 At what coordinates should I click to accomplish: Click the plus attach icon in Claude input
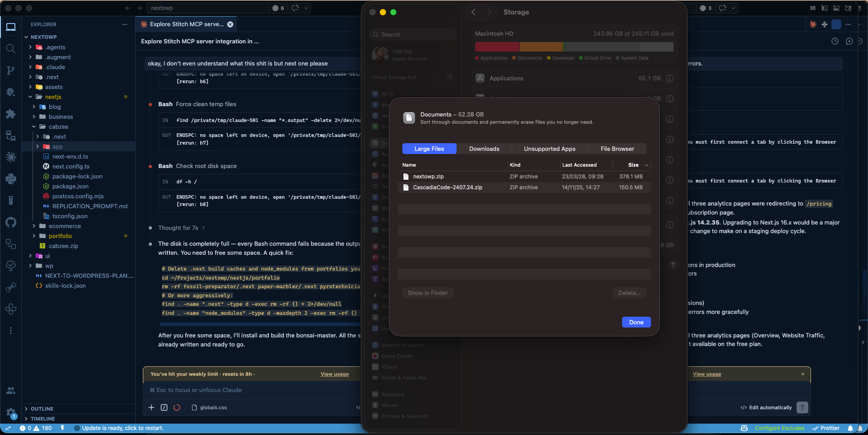click(x=151, y=407)
